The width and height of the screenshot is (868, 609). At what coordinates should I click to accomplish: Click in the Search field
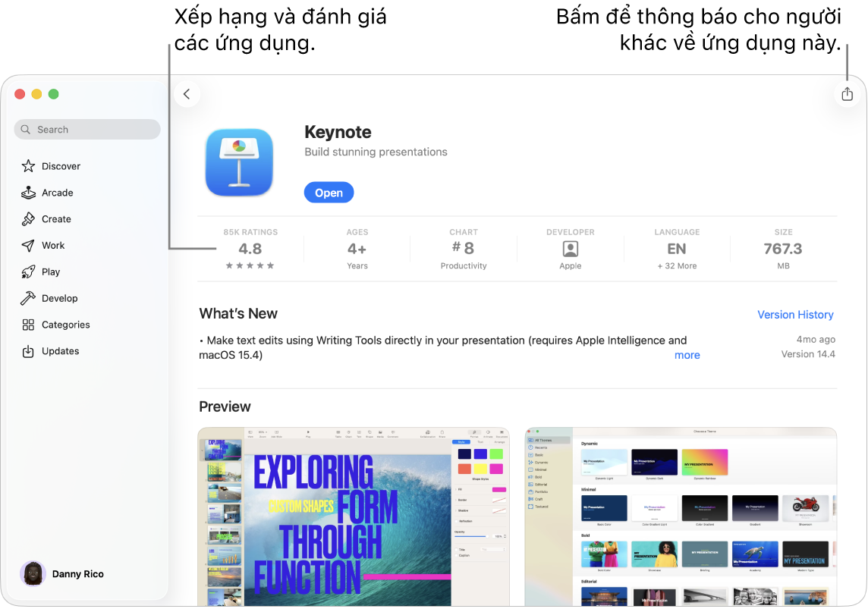point(87,130)
